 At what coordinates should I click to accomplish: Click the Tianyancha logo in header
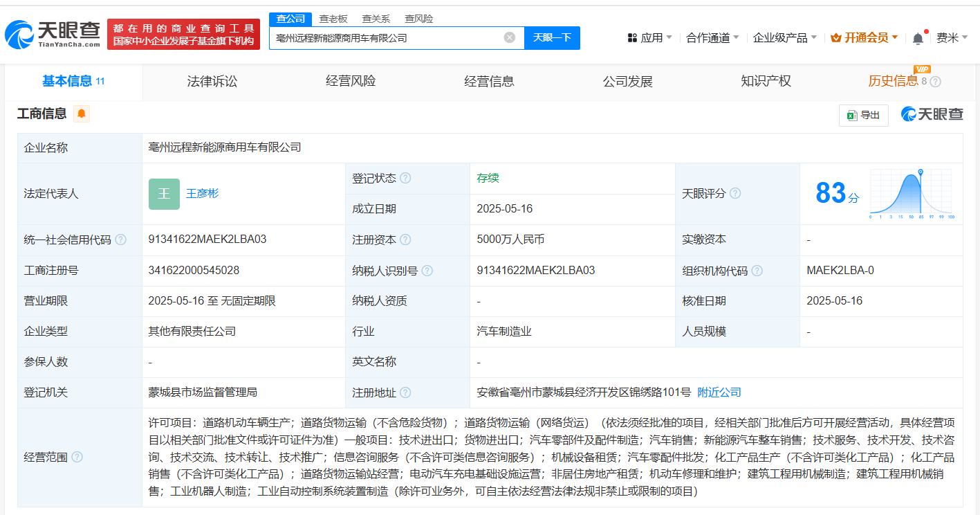pyautogui.click(x=52, y=34)
